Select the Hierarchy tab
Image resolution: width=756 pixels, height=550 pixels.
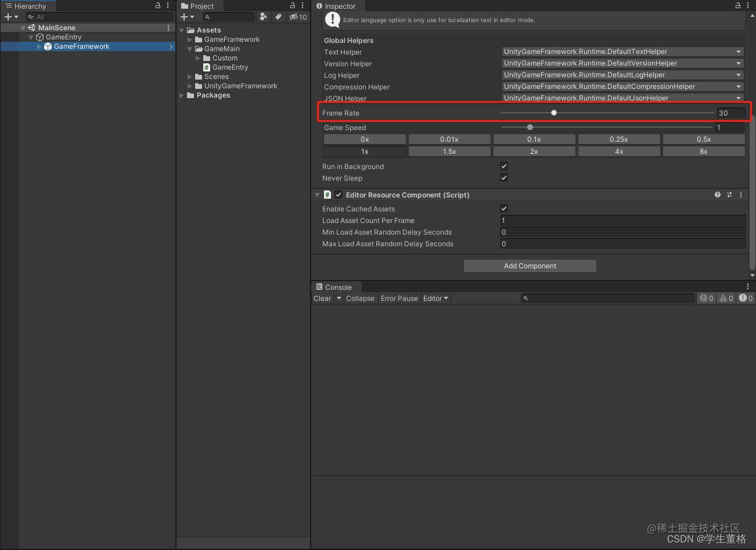click(28, 6)
